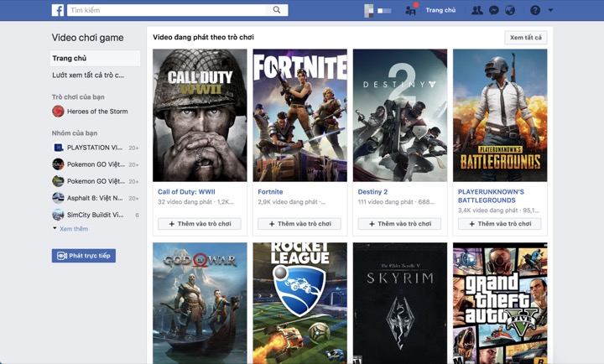Image resolution: width=604 pixels, height=364 pixels.
Task: Open the profile avatar in top bar
Action: 368,11
